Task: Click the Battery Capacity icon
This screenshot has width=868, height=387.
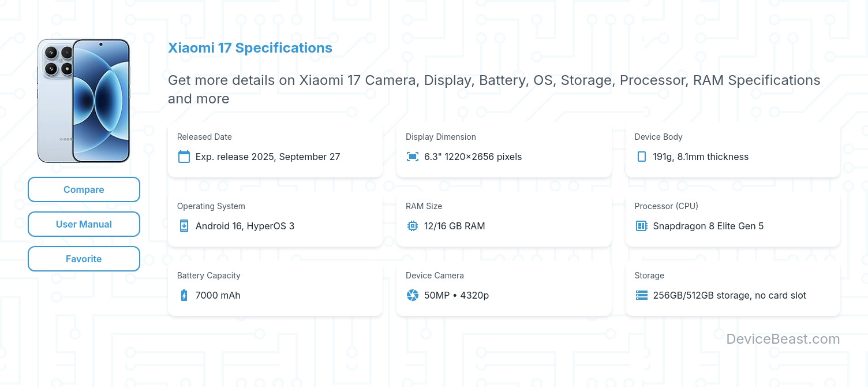Action: [184, 295]
